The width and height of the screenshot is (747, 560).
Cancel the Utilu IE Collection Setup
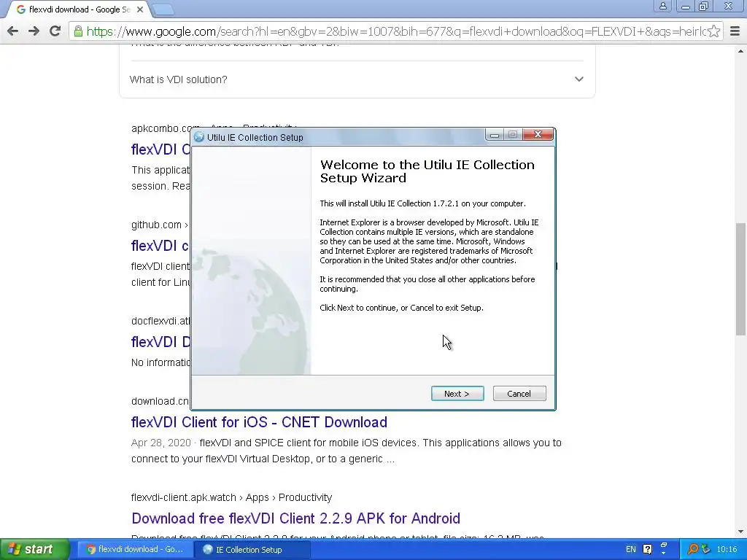tap(519, 394)
